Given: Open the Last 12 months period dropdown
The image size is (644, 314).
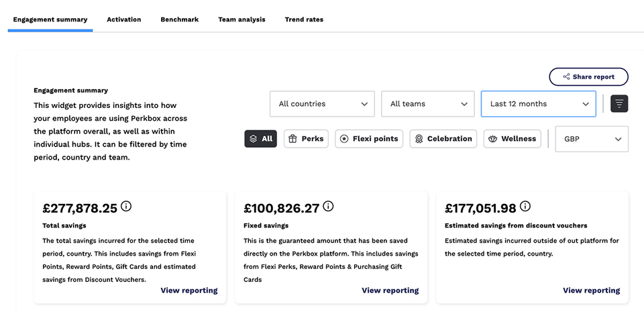Looking at the screenshot, I should point(538,104).
